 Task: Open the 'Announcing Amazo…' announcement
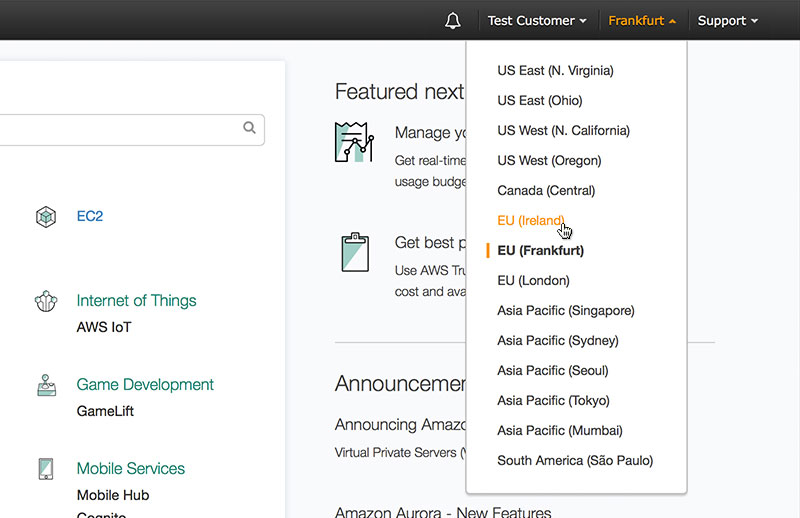(x=401, y=425)
